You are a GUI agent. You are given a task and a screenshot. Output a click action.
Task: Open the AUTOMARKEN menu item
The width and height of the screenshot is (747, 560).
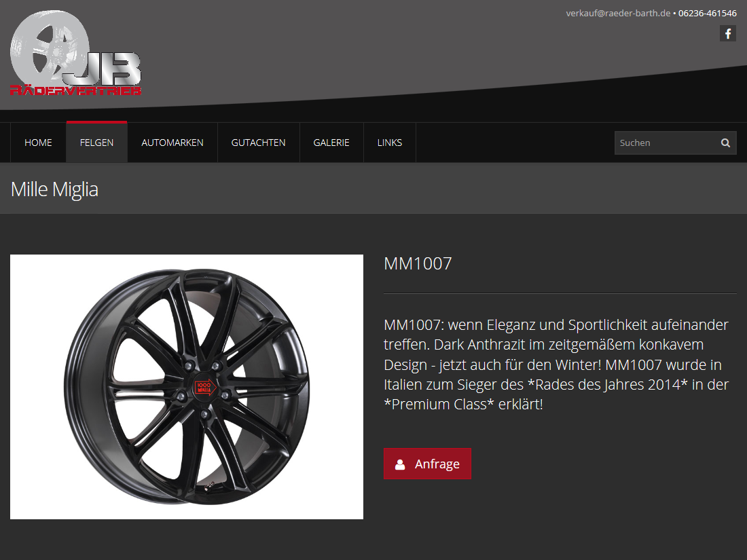pyautogui.click(x=172, y=143)
